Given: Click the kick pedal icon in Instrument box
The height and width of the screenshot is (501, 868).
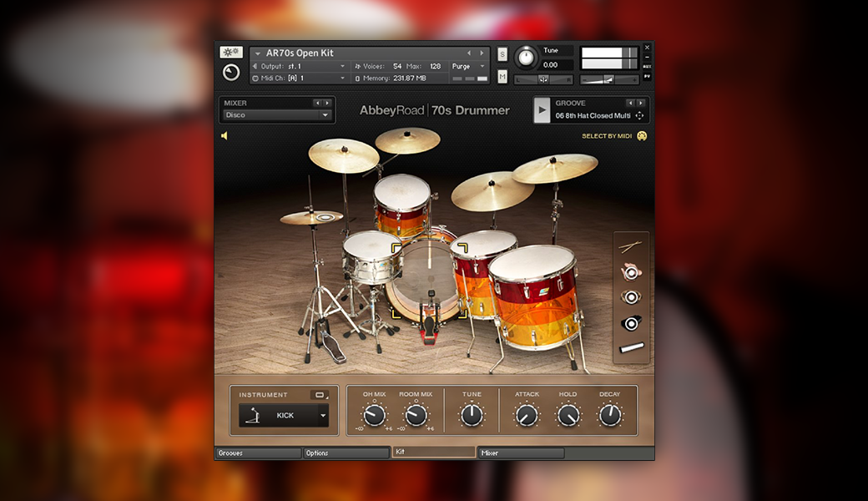Looking at the screenshot, I should [x=253, y=415].
